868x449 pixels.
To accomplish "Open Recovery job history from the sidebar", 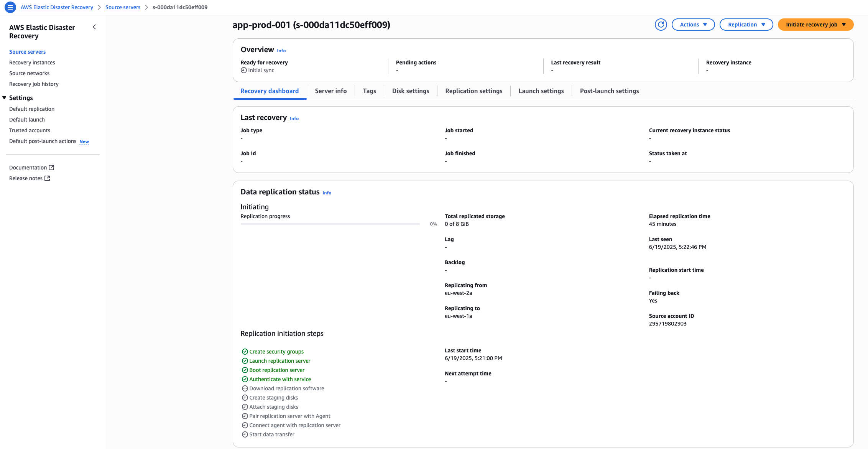I will tap(34, 84).
